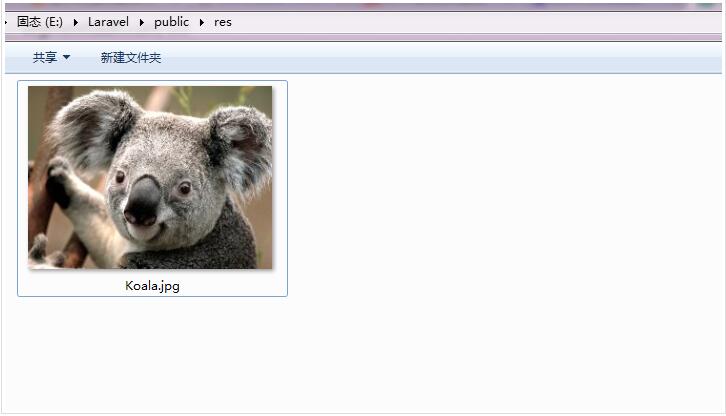Click the res folder breadcrumb
Screen dimensions: 726x416
click(223, 22)
